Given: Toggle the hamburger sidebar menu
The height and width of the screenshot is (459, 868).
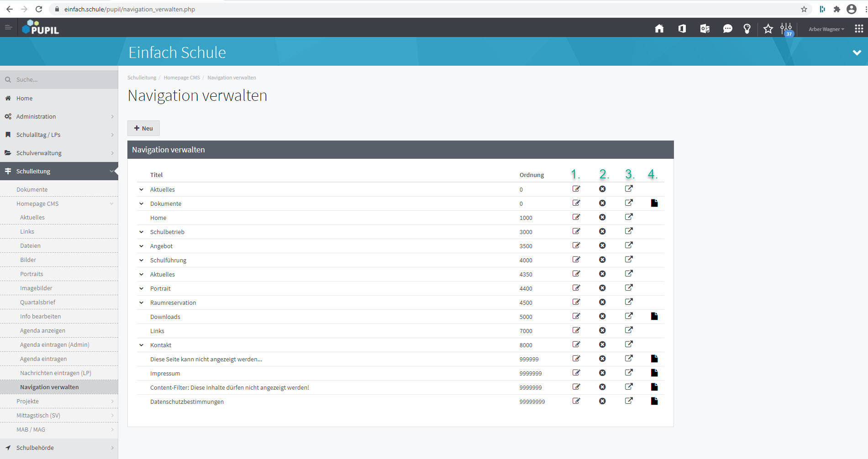Looking at the screenshot, I should pos(8,27).
